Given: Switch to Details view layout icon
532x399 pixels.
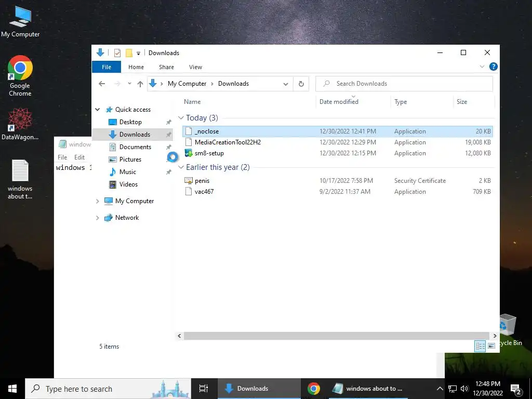Looking at the screenshot, I should point(480,346).
